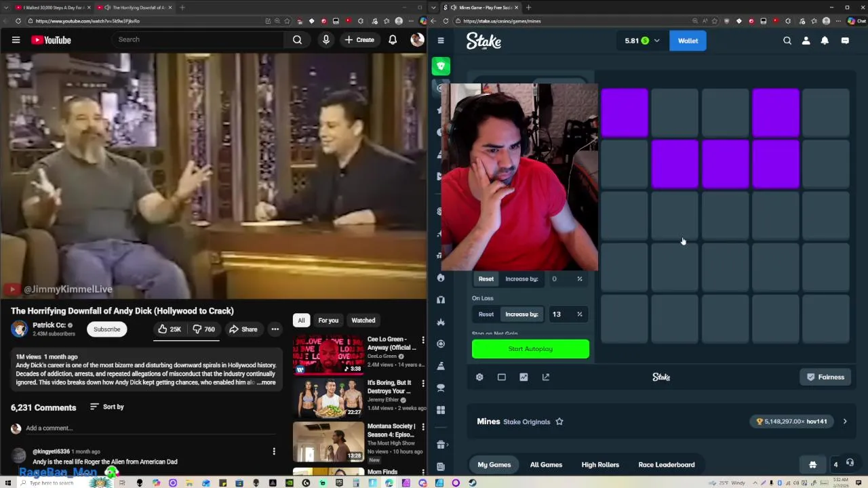Select On Win Reset option
Viewport: 868px width, 488px height.
click(486, 279)
